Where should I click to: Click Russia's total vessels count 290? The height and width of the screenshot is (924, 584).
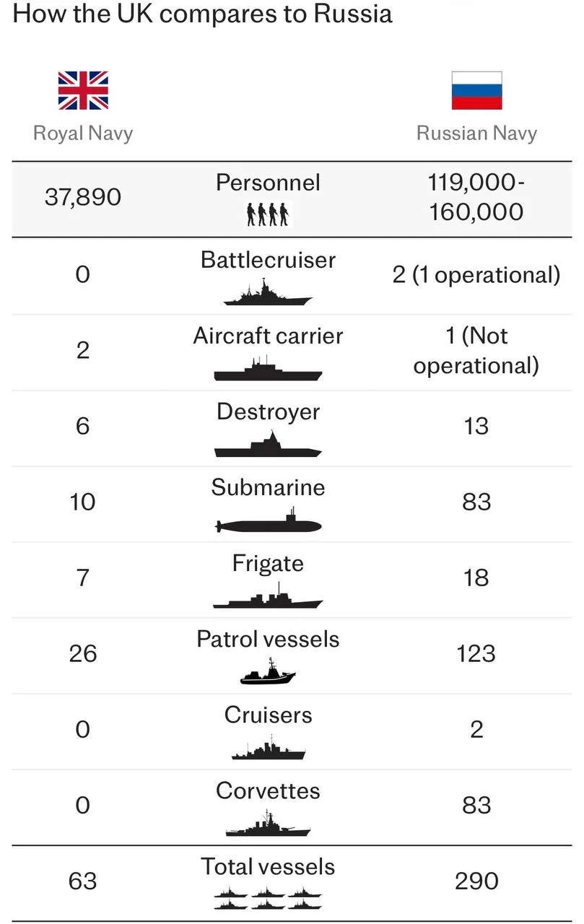tap(476, 881)
